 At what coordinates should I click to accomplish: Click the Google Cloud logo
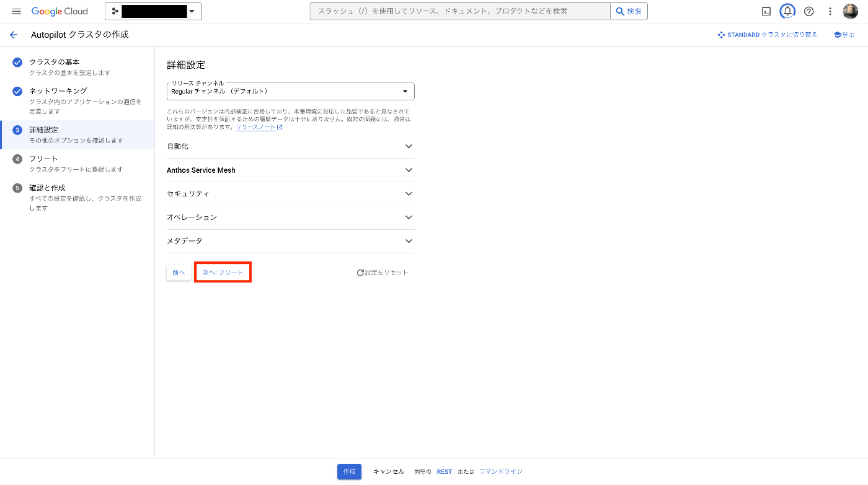pyautogui.click(x=60, y=11)
